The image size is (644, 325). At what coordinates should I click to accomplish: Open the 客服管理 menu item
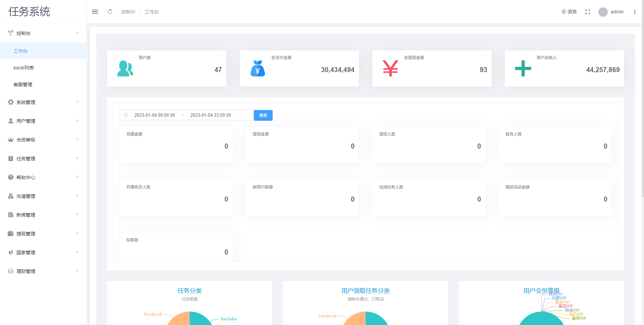23,85
